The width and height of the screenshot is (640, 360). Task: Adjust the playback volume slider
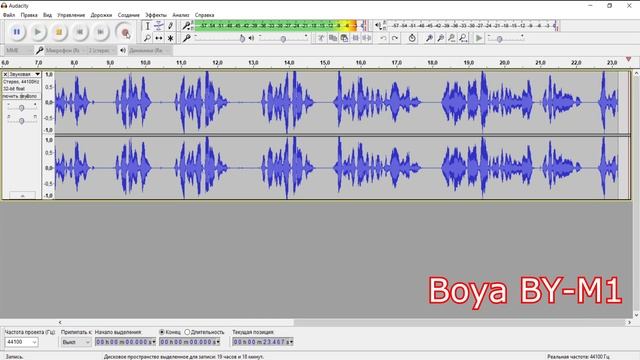283,38
